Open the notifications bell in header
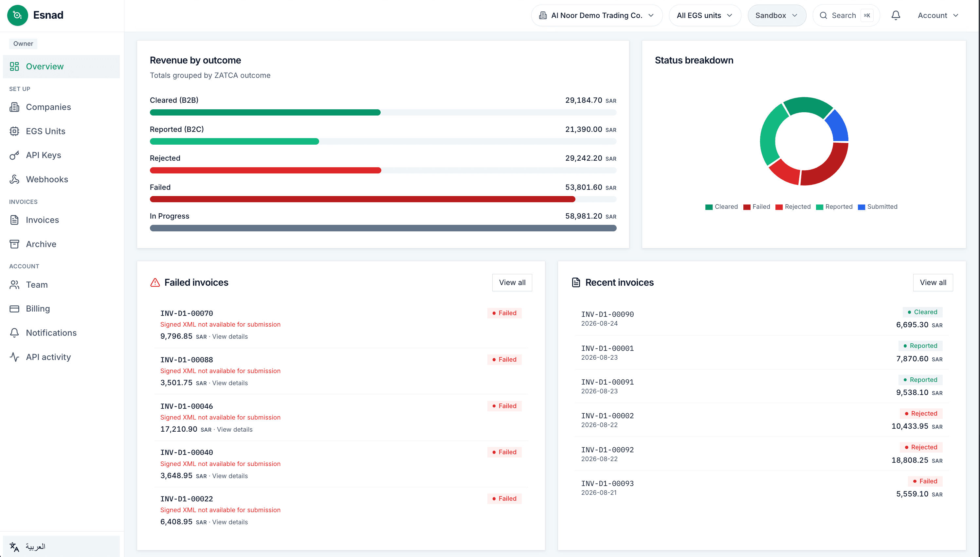This screenshot has width=980, height=557. 896,15
